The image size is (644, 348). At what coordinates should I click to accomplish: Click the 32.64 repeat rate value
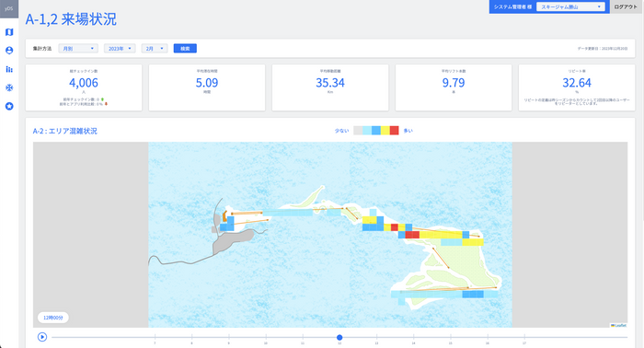[x=577, y=83]
